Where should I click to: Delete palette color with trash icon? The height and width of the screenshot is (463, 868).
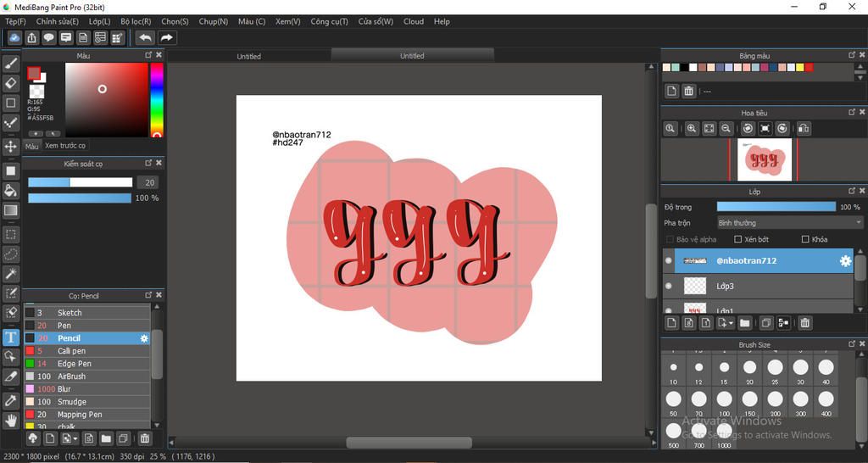688,91
